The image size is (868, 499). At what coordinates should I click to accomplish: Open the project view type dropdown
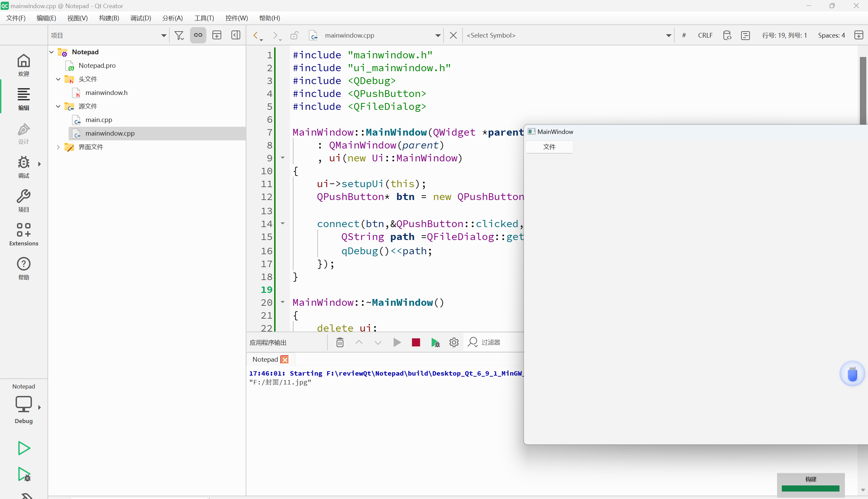click(108, 35)
